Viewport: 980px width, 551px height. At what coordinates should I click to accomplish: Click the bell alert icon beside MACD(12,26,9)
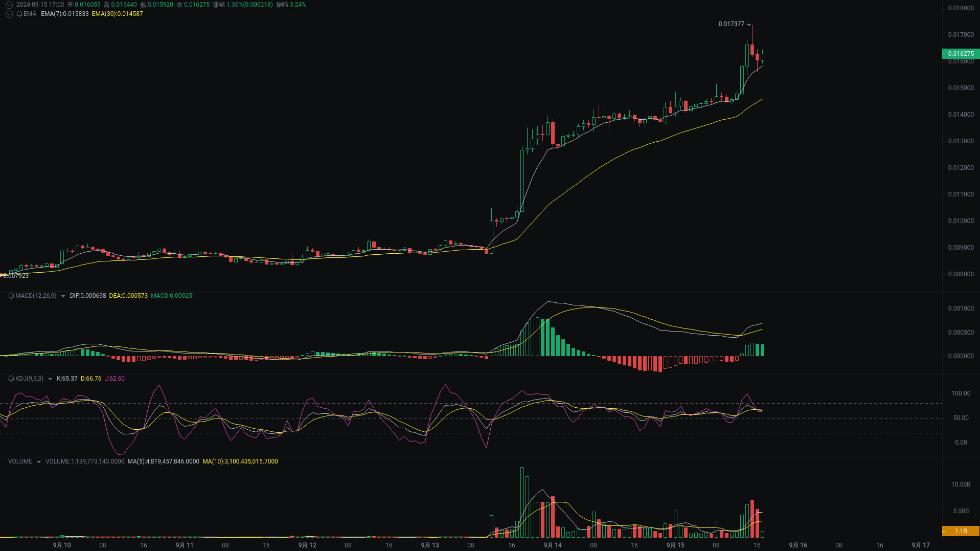pos(11,296)
